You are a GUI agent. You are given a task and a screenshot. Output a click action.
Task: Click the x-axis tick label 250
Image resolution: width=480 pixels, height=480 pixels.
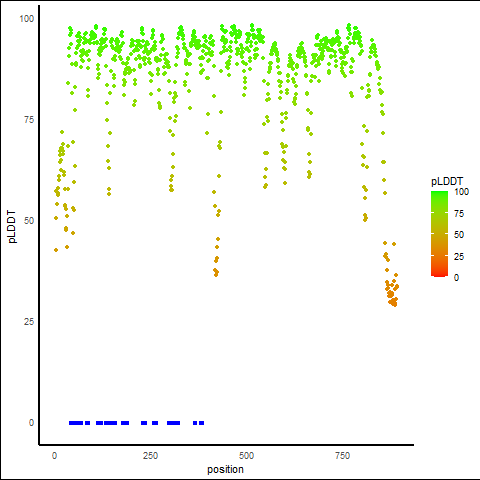[x=150, y=456]
